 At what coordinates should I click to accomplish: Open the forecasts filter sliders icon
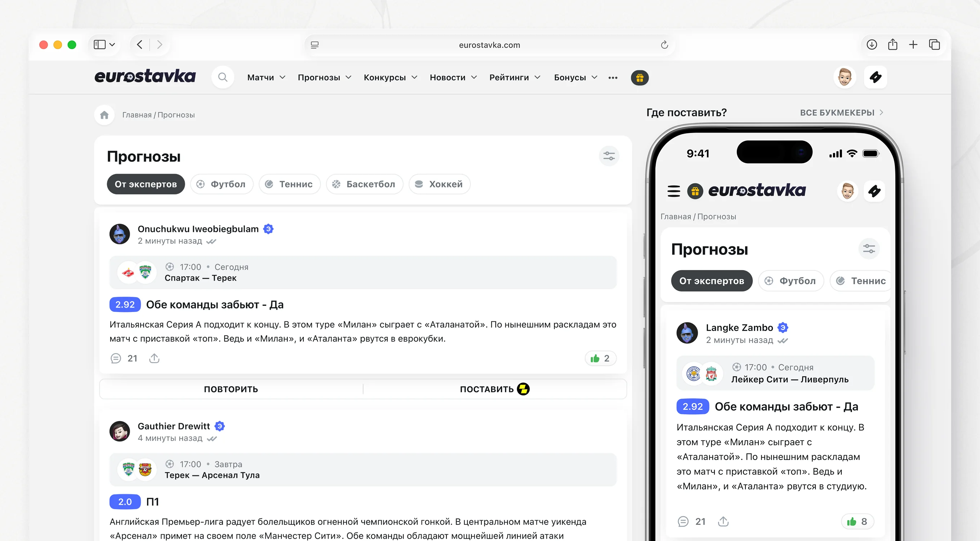(609, 156)
